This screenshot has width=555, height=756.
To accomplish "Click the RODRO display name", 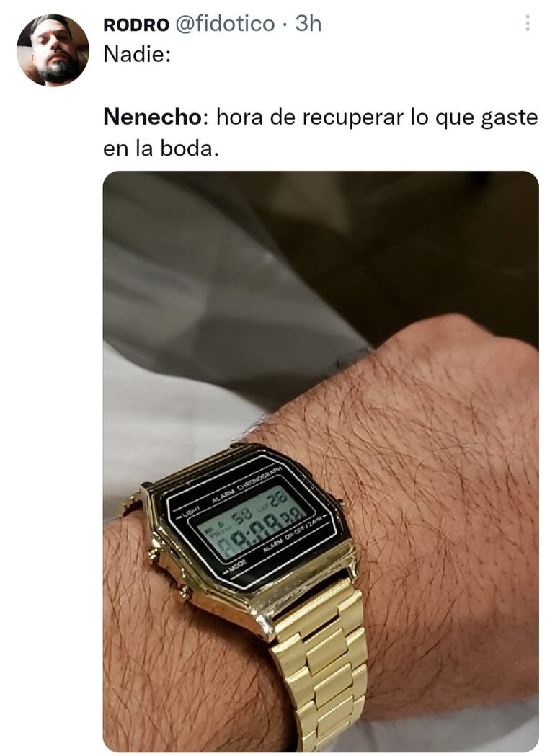I will (x=136, y=24).
